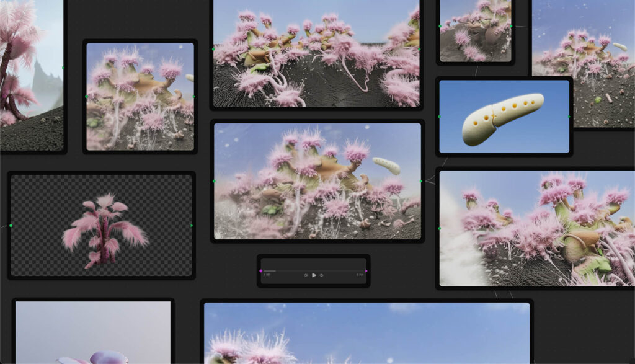Click green output arrow of transparent plant node
Screen dimensions: 635x364
(192, 225)
